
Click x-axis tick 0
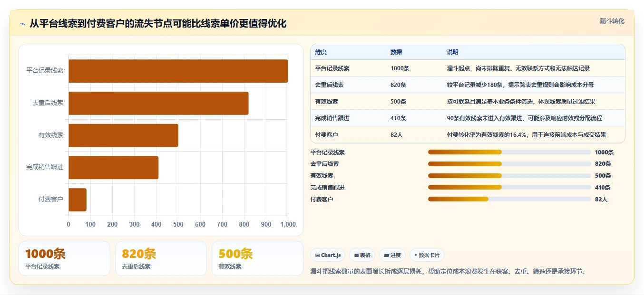tap(68, 225)
